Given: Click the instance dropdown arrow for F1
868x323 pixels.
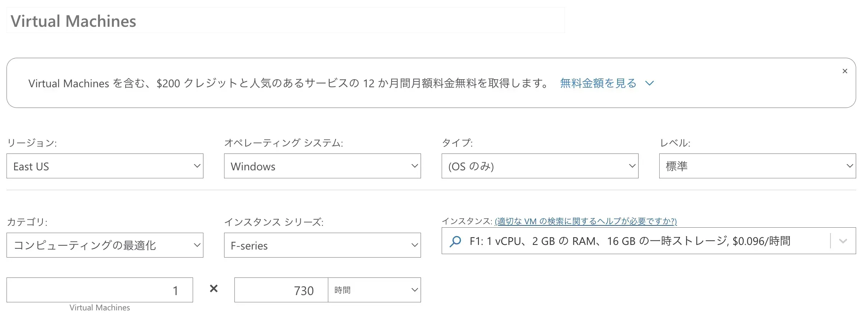Looking at the screenshot, I should tap(843, 241).
